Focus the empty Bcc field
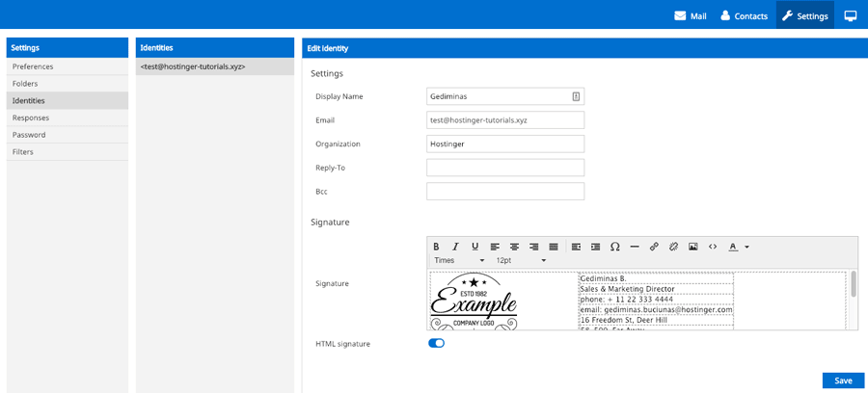Screen dimensions: 868x393 click(x=505, y=192)
